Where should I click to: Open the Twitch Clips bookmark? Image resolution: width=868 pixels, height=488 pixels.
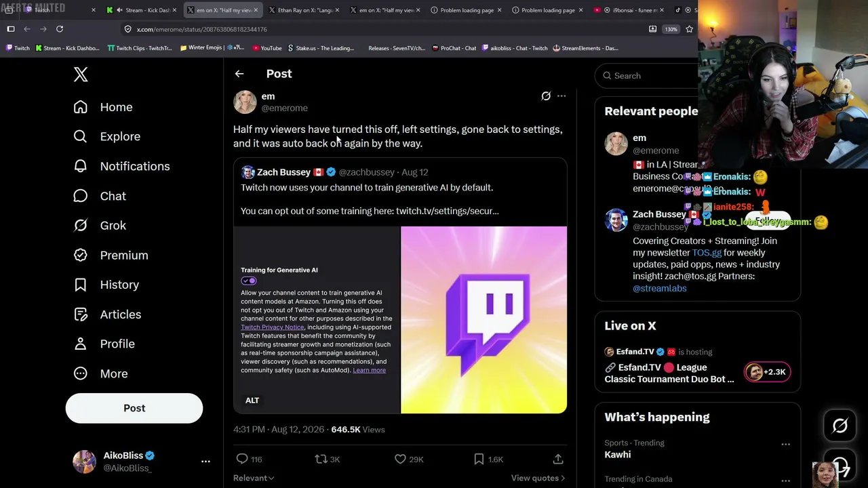[140, 48]
